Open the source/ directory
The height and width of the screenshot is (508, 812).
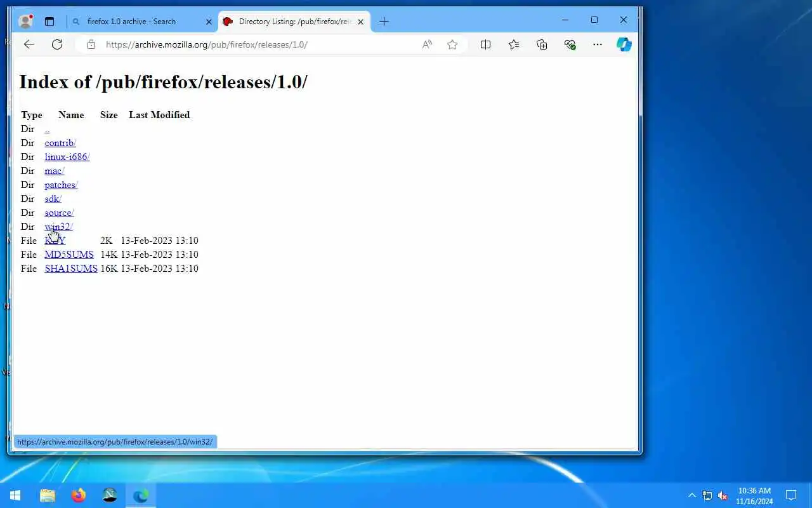59,213
